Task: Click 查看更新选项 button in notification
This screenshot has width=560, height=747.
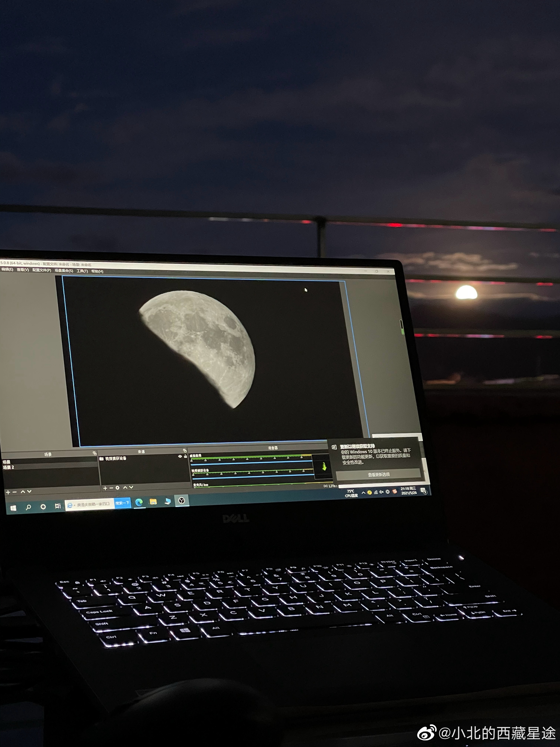Action: tap(378, 474)
